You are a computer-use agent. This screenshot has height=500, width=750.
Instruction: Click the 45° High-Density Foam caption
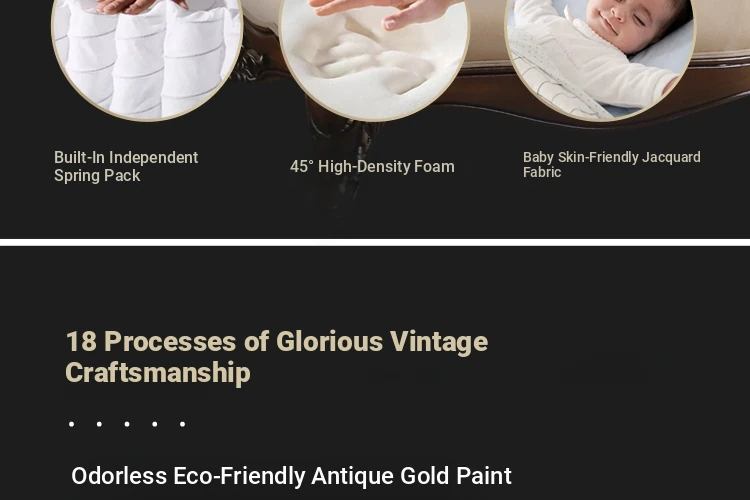[x=372, y=167]
